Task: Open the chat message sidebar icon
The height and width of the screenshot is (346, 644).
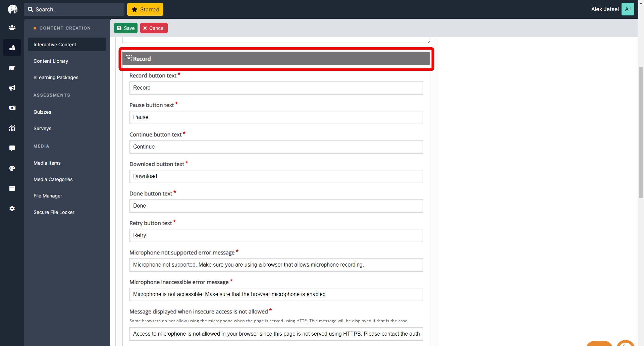Action: point(12,148)
